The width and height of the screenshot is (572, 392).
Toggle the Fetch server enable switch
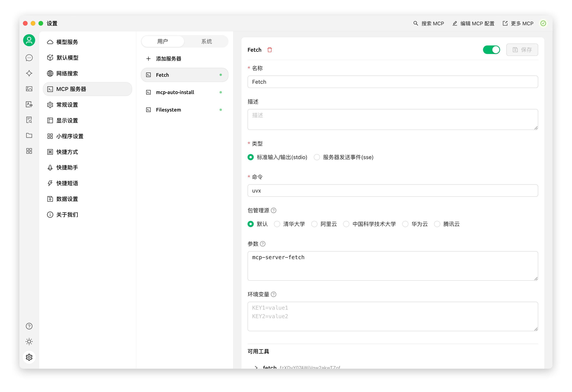tap(491, 50)
